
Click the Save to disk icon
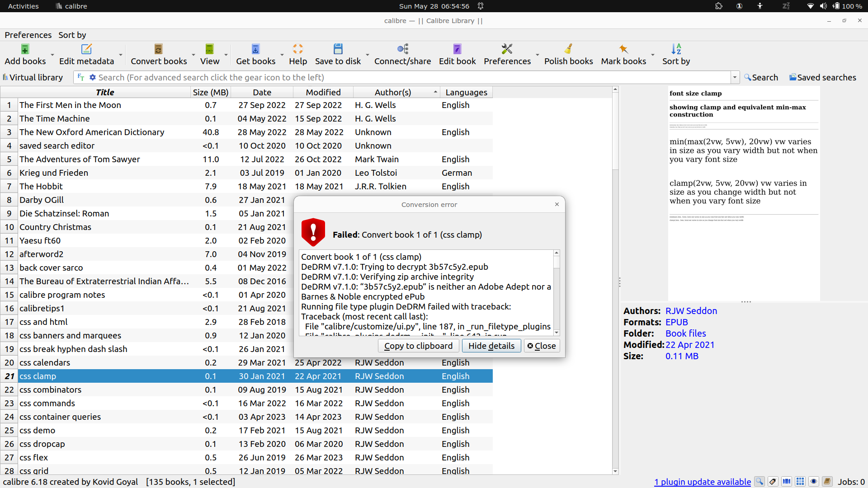click(338, 49)
